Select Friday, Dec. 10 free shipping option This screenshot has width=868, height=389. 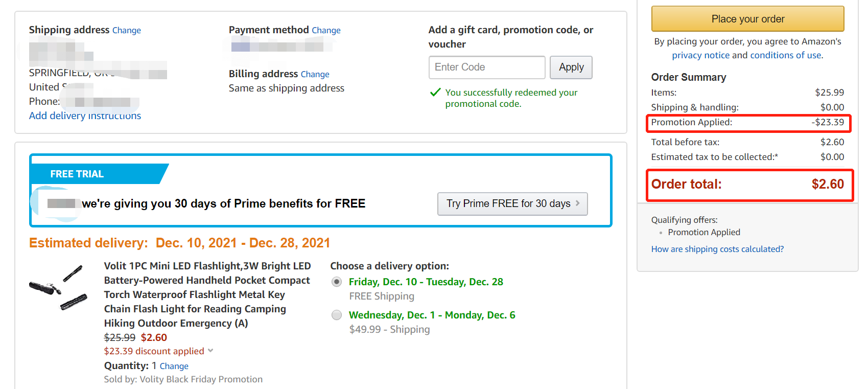coord(337,282)
